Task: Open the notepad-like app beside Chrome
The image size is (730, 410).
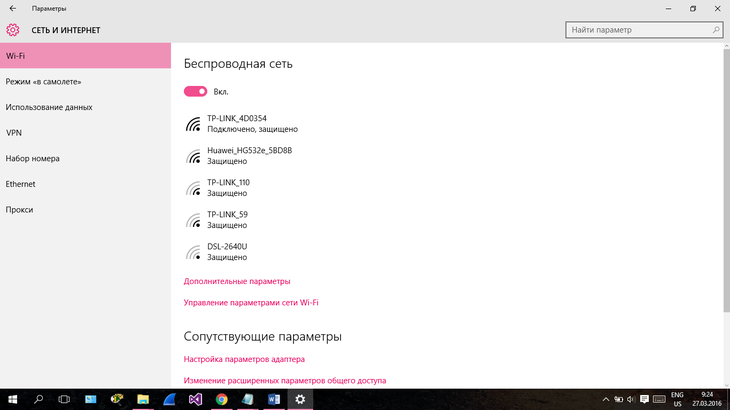Action: point(248,399)
